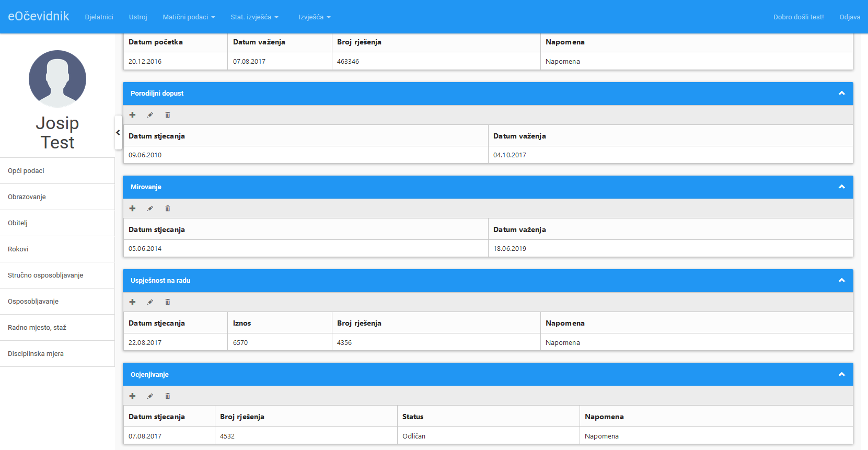This screenshot has width=868, height=450.
Task: Add a new Ocjenjivanje entry
Action: (133, 396)
